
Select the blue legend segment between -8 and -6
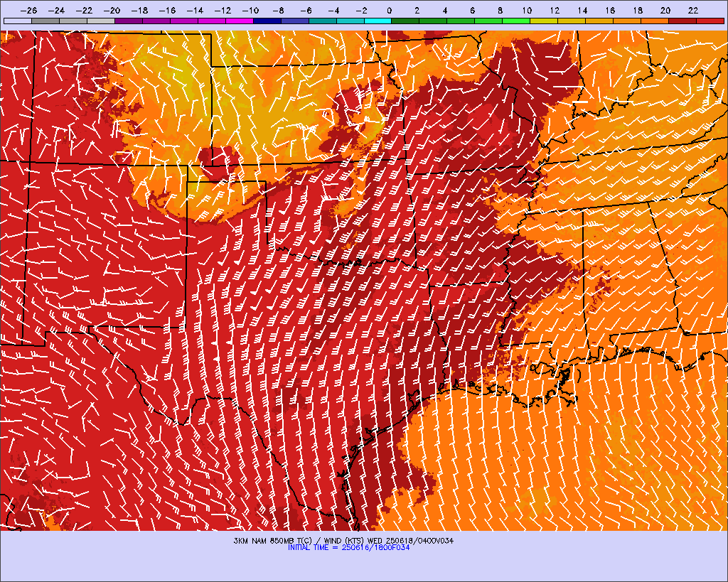(295, 21)
